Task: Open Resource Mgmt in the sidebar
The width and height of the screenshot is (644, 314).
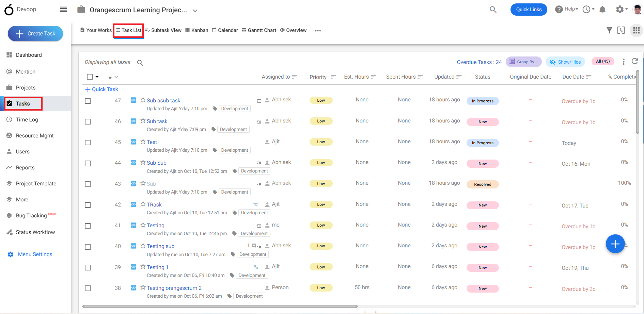Action: [x=35, y=135]
